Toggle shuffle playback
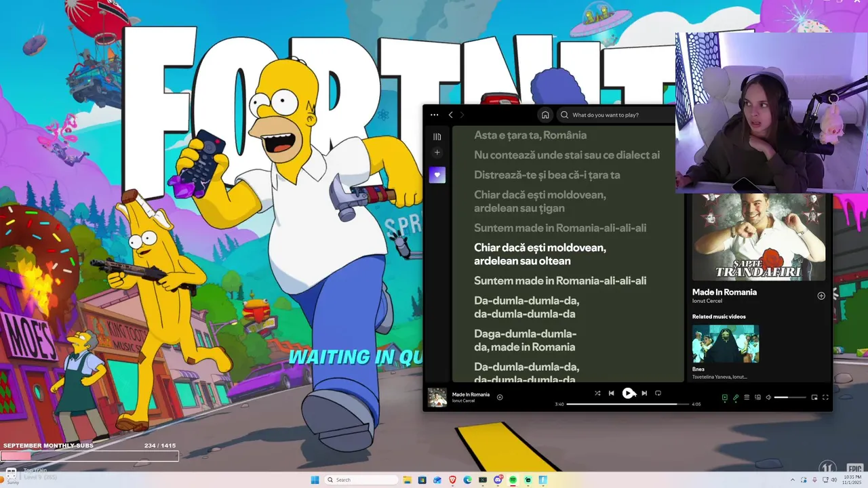Image resolution: width=868 pixels, height=488 pixels. click(x=597, y=393)
